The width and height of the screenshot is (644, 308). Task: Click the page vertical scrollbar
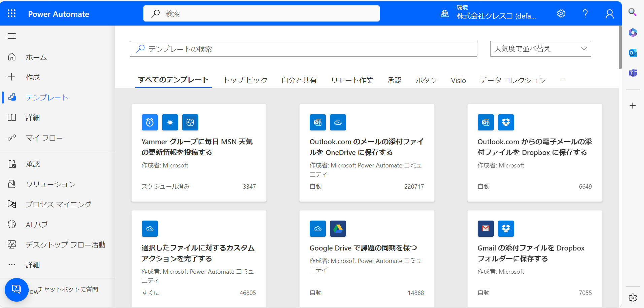click(x=620, y=47)
